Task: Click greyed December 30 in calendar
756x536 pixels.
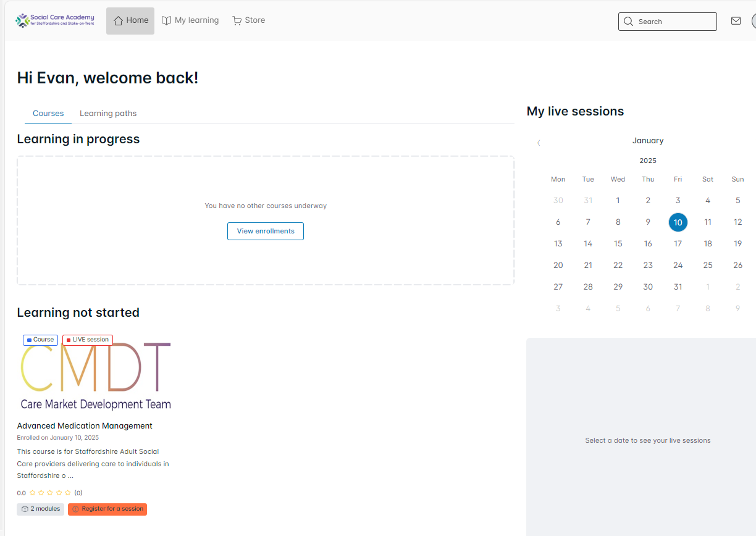Action: (558, 201)
